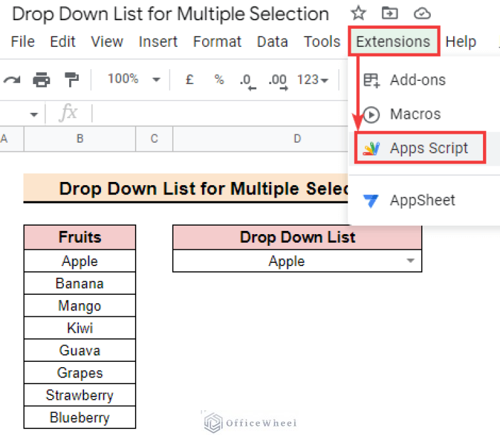Viewport: 500px width, 448px height.
Task: Expand the name box dropdown arrow
Action: coord(34,115)
